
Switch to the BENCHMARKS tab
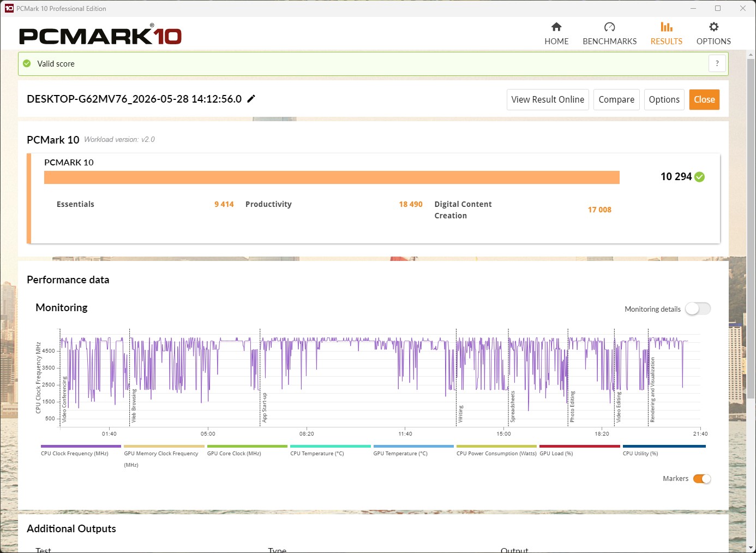pyautogui.click(x=609, y=33)
